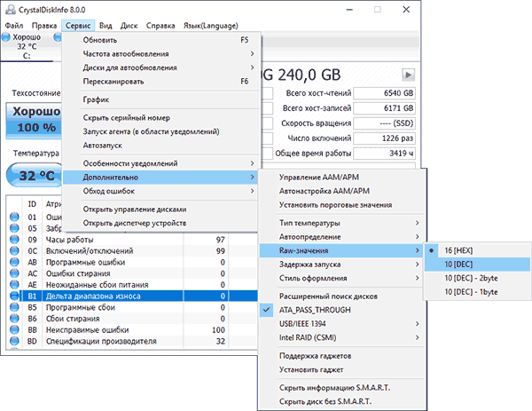Click the status orb for Дельта диапазона износа

14,296
